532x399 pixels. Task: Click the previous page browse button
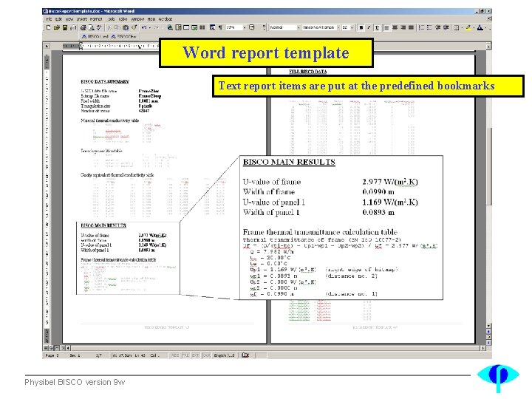(488, 331)
